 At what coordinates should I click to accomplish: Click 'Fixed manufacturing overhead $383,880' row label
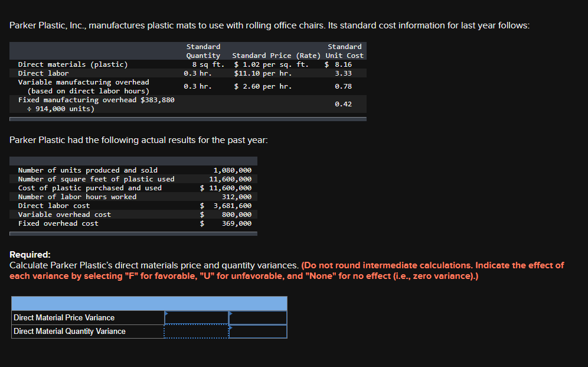[96, 100]
